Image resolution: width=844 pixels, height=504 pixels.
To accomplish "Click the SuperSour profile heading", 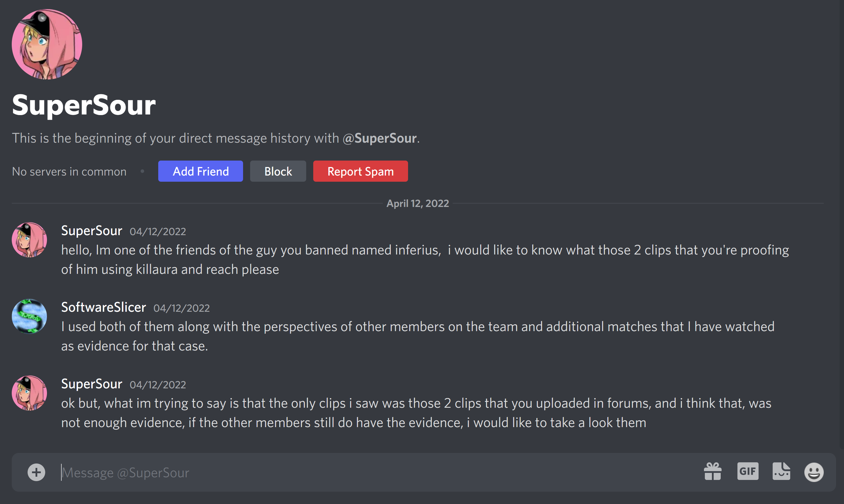I will [84, 105].
